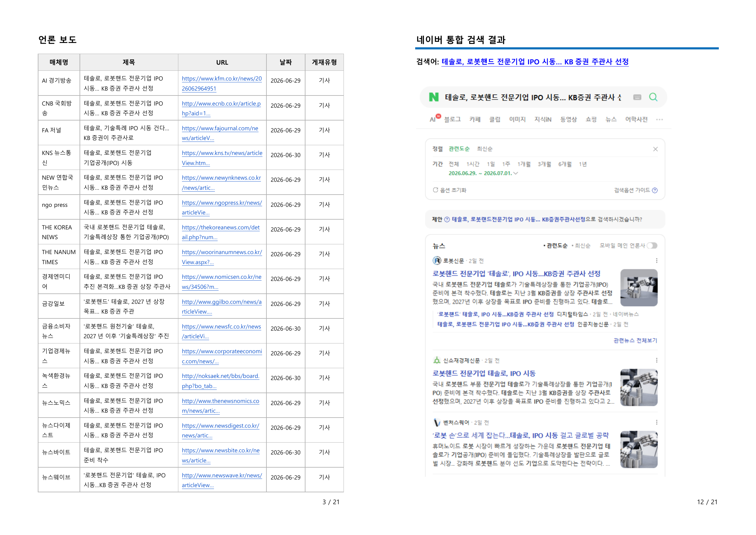
Task: Open more options for 신소재경제신문 article
Action: tap(657, 361)
